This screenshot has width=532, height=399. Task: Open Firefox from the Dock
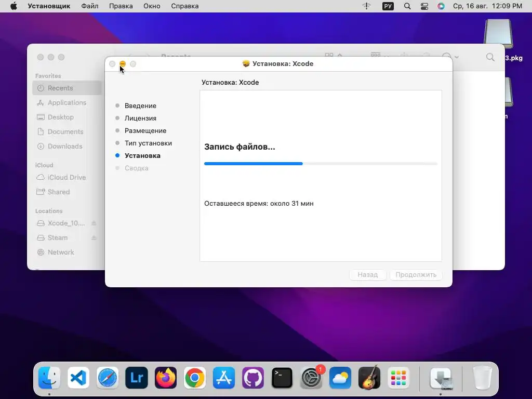(x=166, y=378)
